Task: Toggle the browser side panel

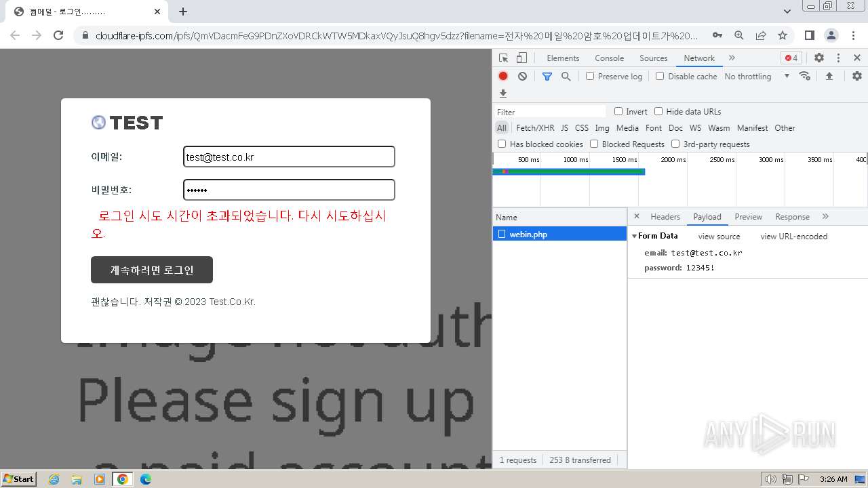Action: (809, 35)
